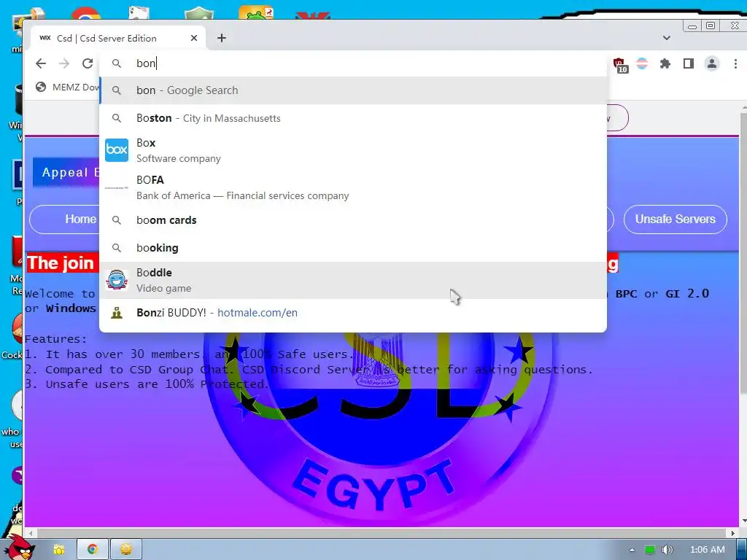Click the Bonzi BUDDY site favicon

click(x=117, y=313)
